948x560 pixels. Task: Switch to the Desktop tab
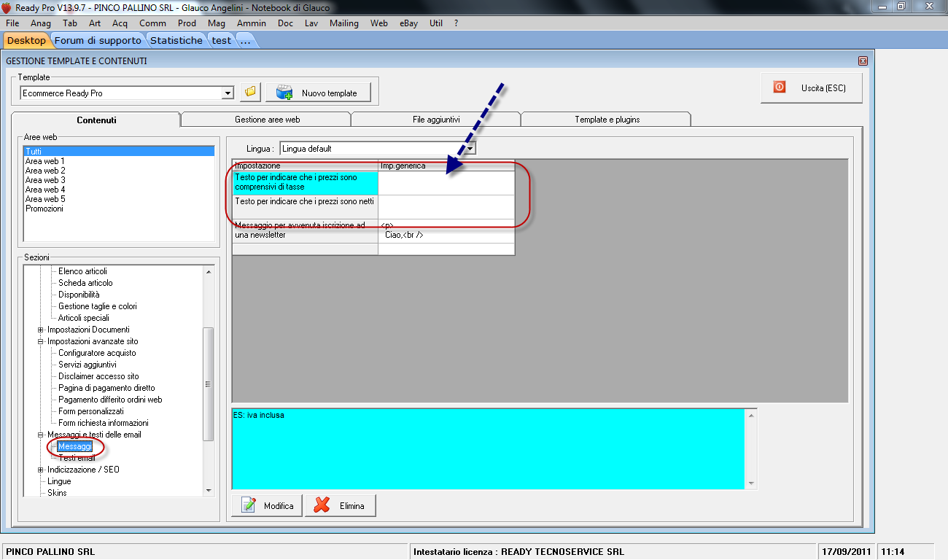pos(26,40)
